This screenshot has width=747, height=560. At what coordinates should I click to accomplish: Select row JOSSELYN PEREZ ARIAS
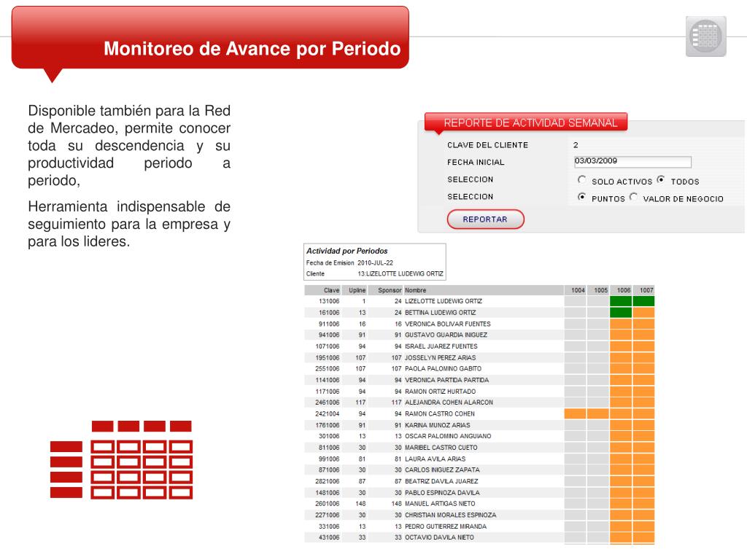479,357
